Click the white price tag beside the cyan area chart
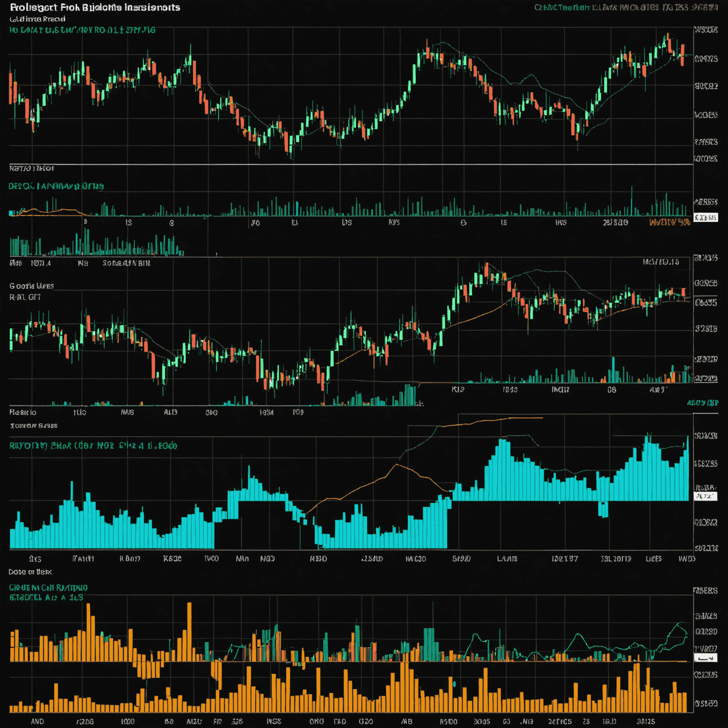This screenshot has height=728, width=728. (705, 496)
